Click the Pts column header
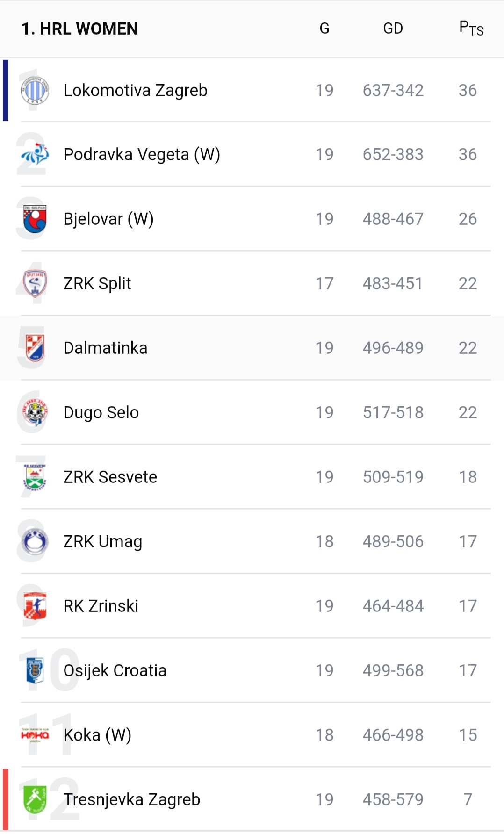The width and height of the screenshot is (504, 834). click(471, 29)
